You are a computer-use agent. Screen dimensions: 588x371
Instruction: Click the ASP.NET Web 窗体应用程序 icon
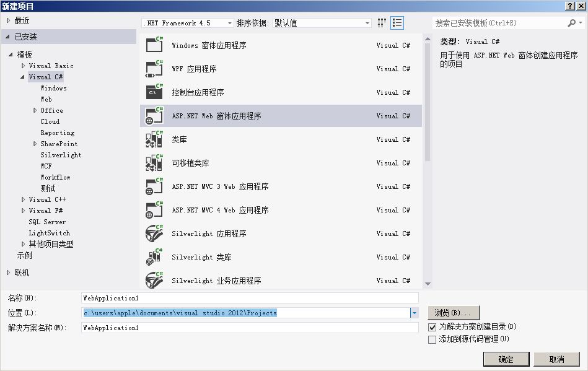[x=154, y=116]
